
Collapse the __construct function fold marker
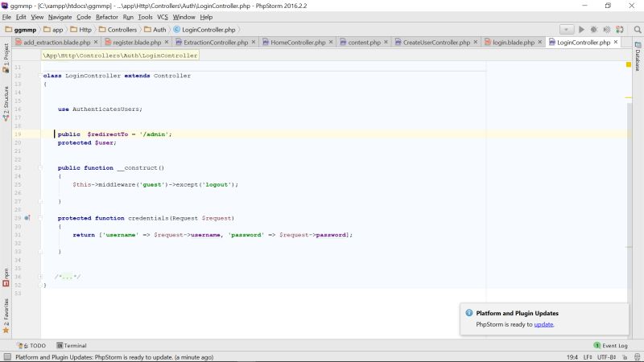[40, 168]
